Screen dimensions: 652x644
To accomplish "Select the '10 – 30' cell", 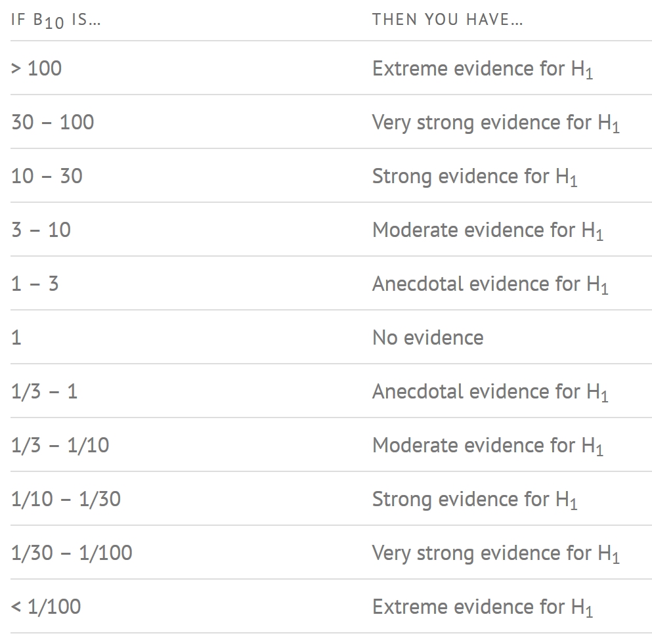I will coord(47,176).
